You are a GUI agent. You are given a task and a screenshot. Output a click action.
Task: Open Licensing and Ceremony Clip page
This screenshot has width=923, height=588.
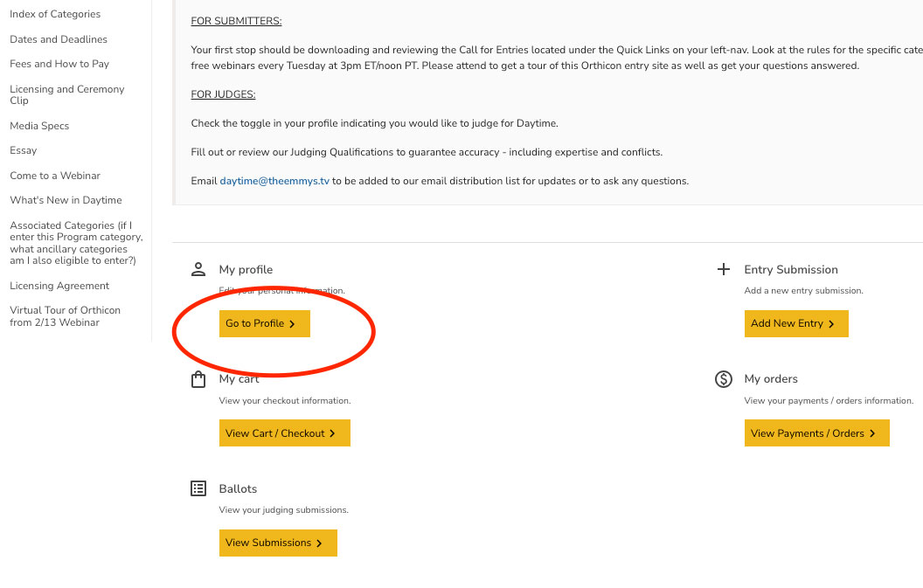[x=67, y=94]
